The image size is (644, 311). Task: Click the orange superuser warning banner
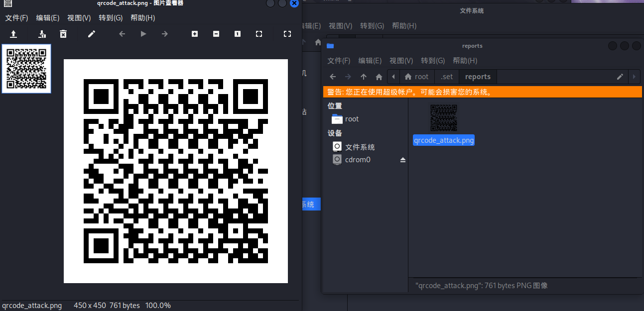click(x=482, y=92)
